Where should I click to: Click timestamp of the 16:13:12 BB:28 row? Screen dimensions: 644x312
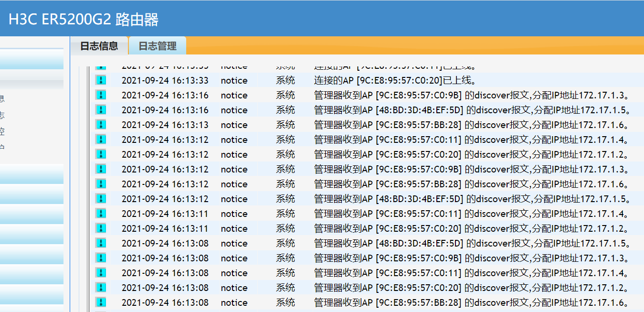pyautogui.click(x=165, y=184)
